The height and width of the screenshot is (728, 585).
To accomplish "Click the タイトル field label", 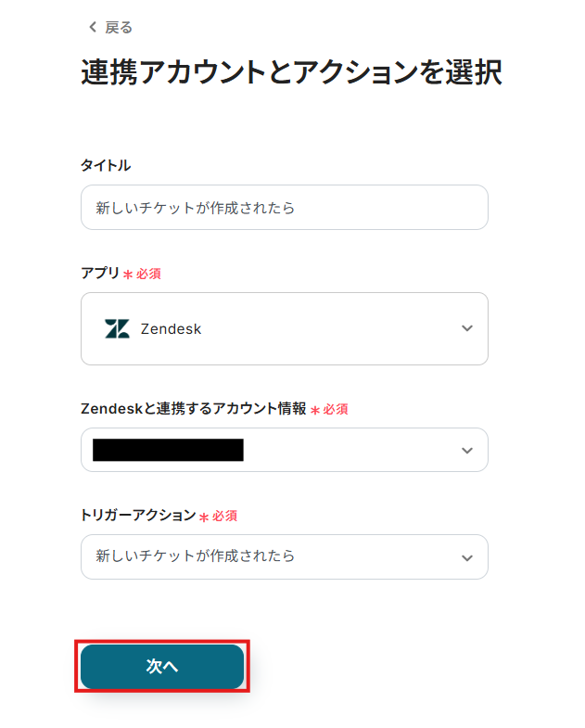I will [106, 165].
